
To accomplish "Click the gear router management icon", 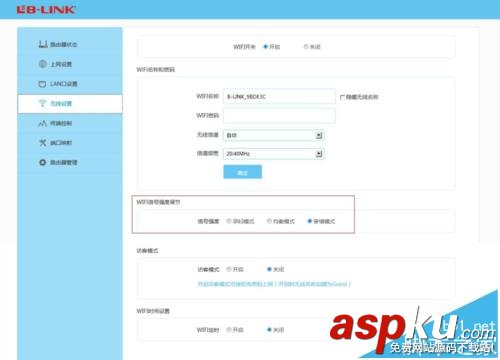I will click(43, 162).
